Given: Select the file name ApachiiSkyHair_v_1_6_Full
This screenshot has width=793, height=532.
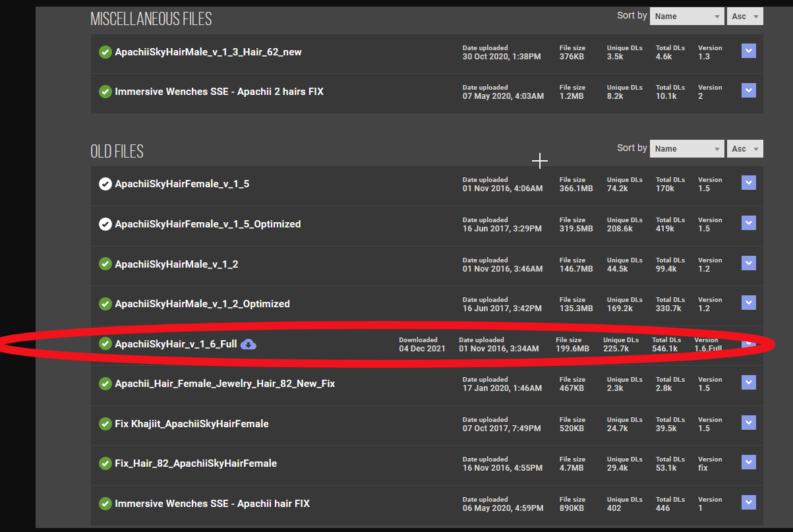Looking at the screenshot, I should [x=176, y=344].
